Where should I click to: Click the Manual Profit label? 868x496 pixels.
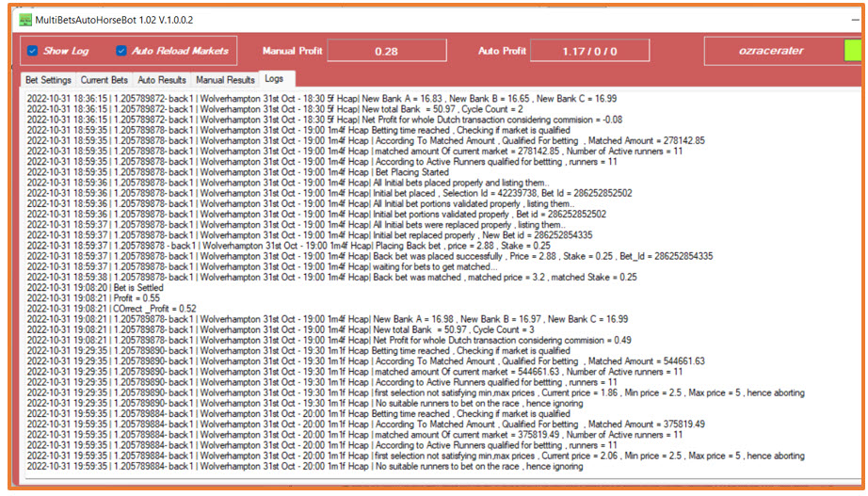292,51
